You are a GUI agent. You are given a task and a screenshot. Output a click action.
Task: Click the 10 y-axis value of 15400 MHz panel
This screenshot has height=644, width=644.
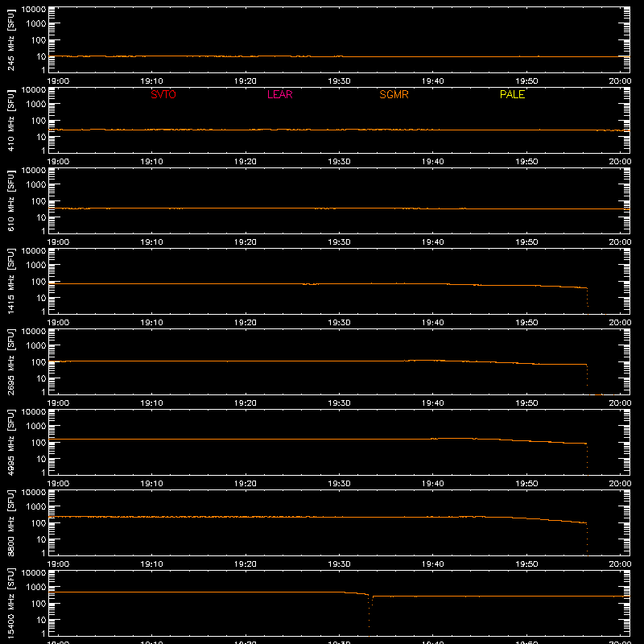[41, 620]
